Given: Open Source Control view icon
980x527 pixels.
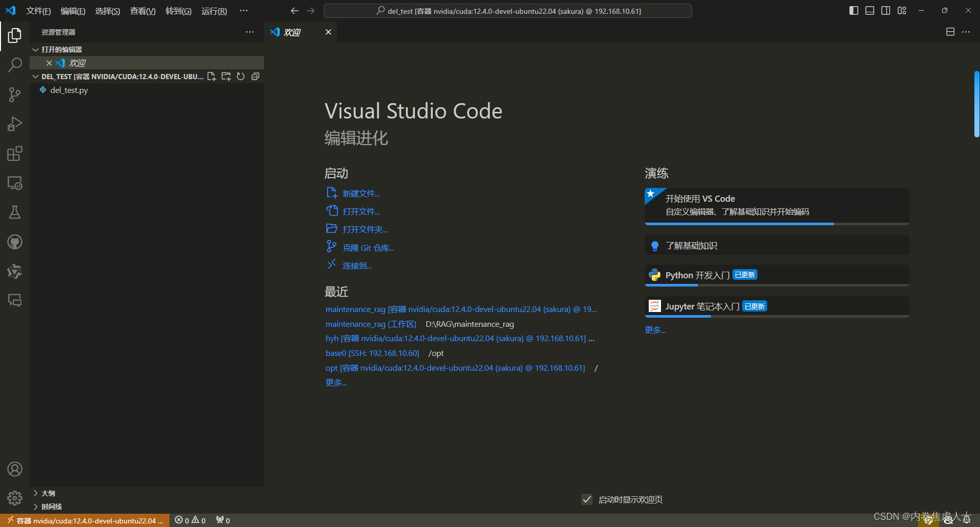Looking at the screenshot, I should pos(15,94).
